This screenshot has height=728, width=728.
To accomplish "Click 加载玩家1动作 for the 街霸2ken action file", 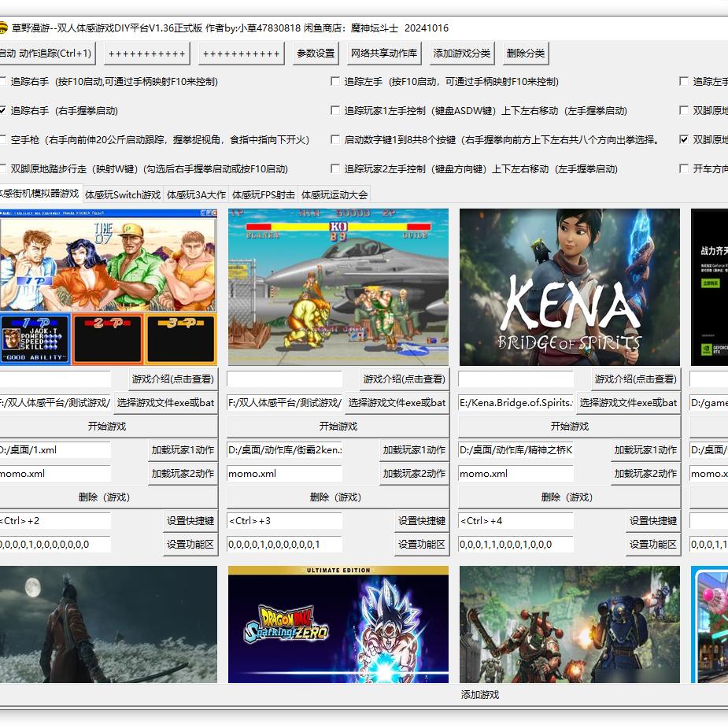I will (414, 450).
